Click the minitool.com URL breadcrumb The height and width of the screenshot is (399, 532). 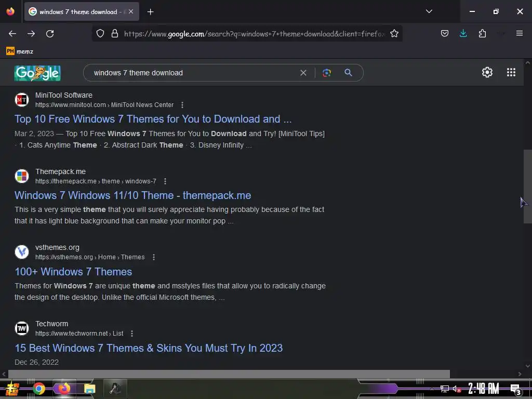coord(104,105)
